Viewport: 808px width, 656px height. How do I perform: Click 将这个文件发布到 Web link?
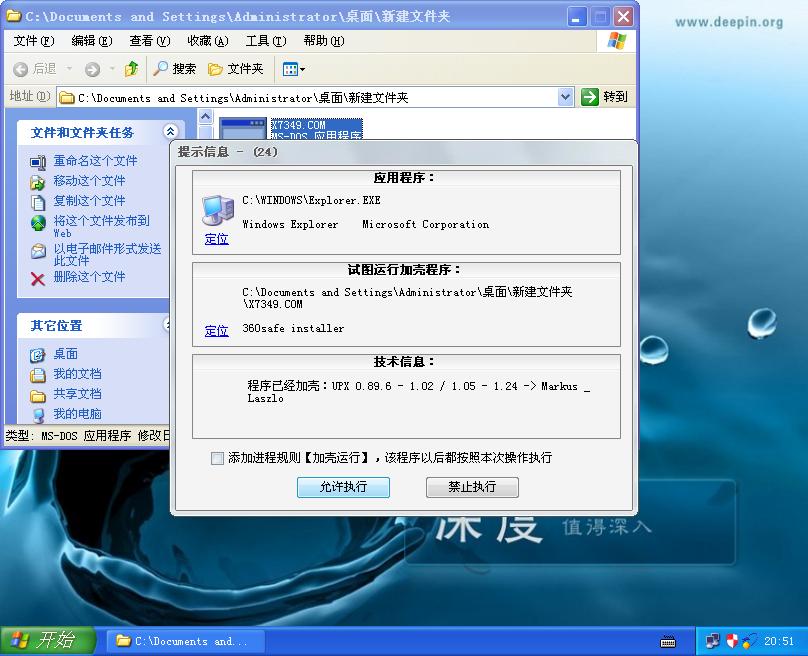pos(101,226)
